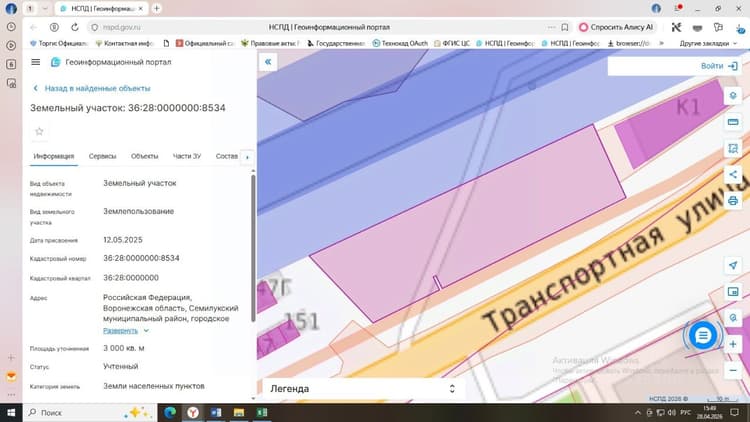
Task: Open the hamburger menu of the Geoportal
Action: tap(35, 62)
